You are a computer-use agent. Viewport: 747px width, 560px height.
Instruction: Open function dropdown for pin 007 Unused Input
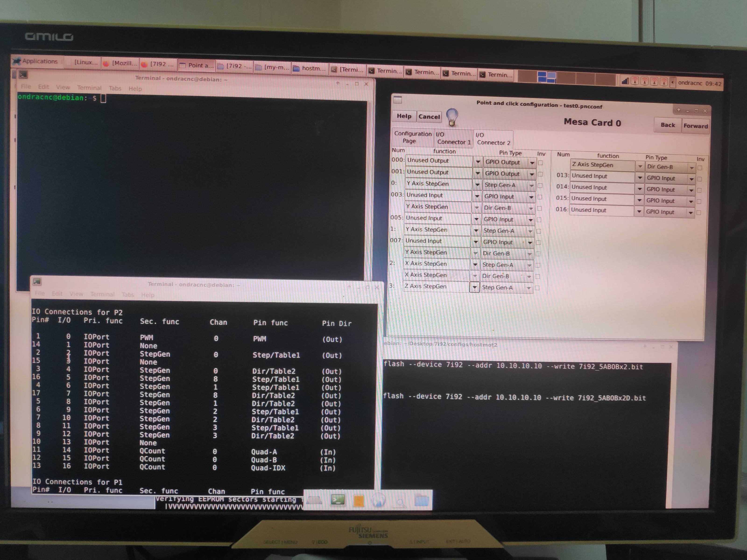point(476,242)
